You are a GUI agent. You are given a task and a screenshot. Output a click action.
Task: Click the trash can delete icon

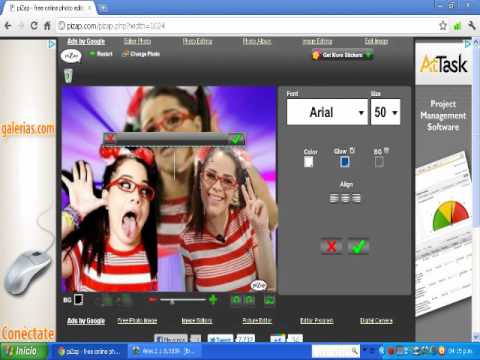pos(68,76)
